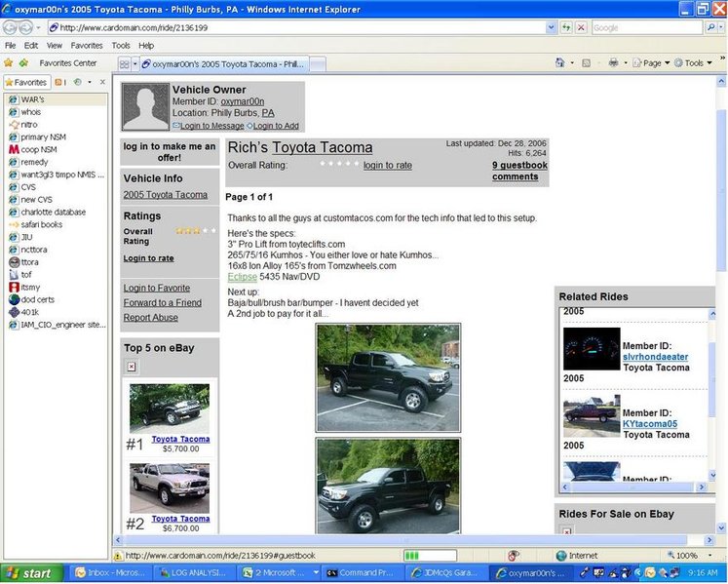
Task: Open search provider dropdown arrow
Action: (721, 27)
